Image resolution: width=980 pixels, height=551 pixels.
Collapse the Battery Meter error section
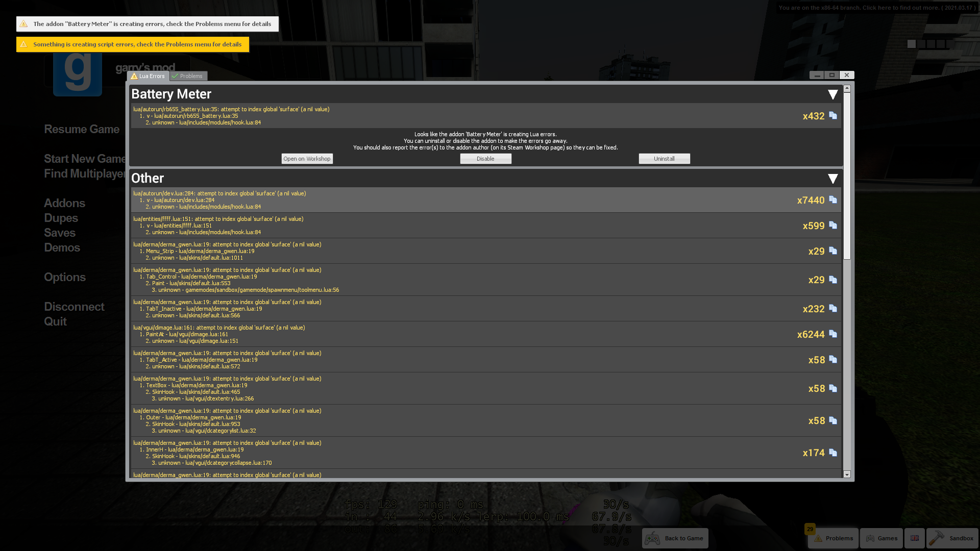[832, 93]
